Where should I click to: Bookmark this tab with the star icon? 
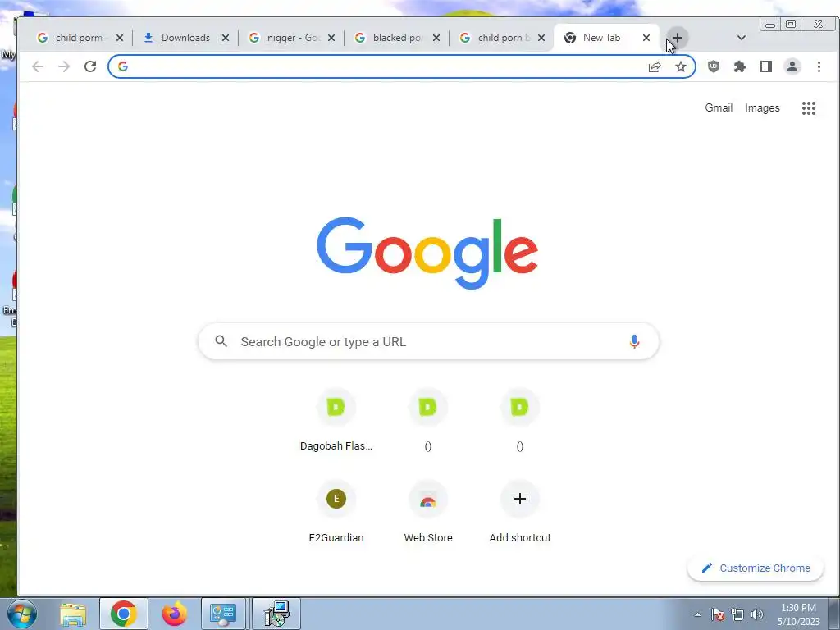680,66
